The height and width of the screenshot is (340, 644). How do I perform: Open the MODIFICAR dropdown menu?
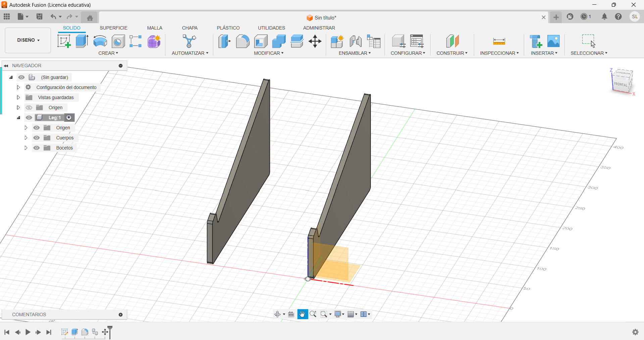click(x=268, y=53)
